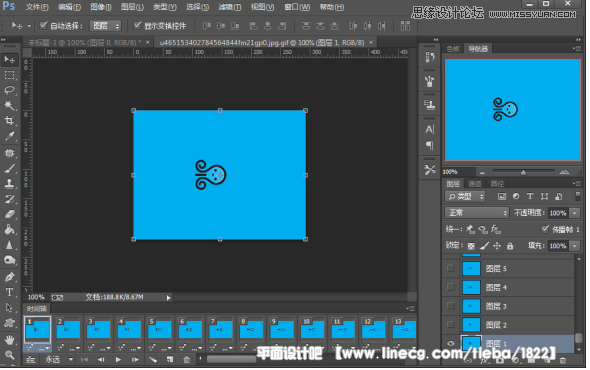Activate the Hand tool
This screenshot has width=590, height=370.
(9, 340)
